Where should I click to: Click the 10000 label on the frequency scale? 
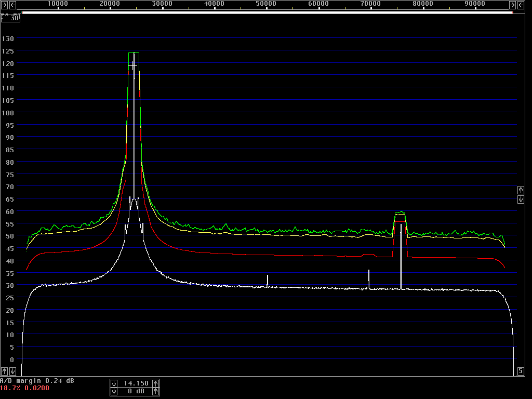click(58, 4)
